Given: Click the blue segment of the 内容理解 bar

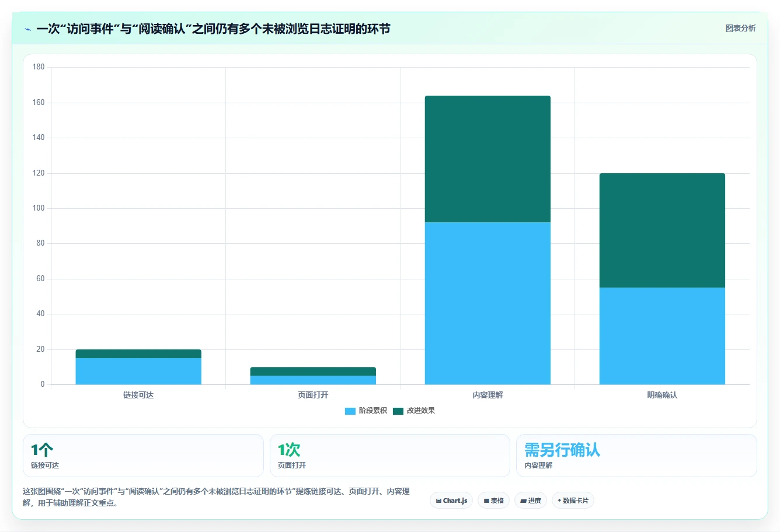Looking at the screenshot, I should [487, 303].
